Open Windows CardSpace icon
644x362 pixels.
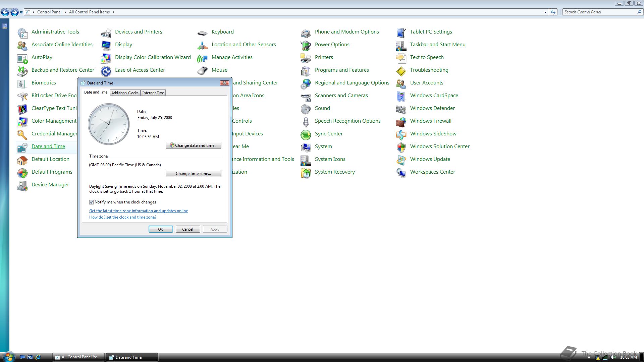point(401,96)
